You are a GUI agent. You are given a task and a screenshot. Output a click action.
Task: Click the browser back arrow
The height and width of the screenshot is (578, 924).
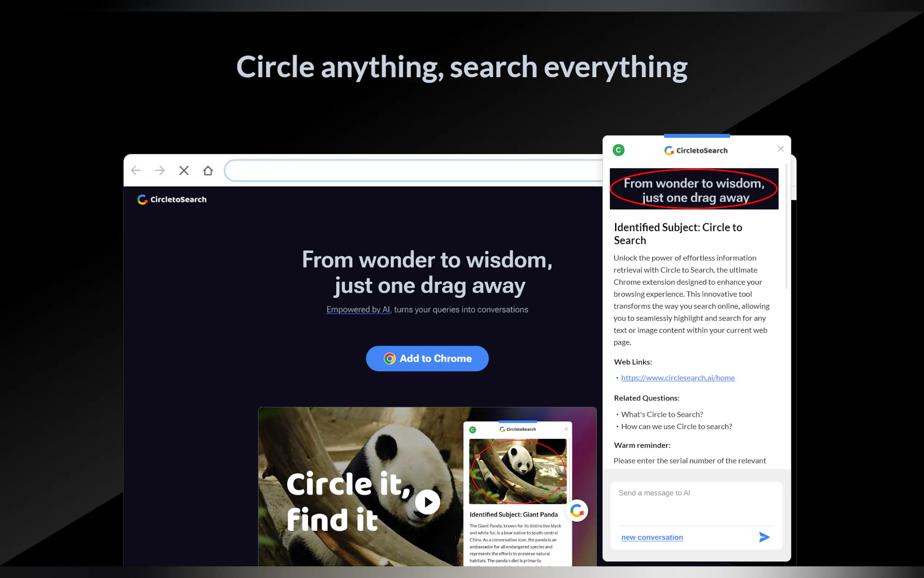[136, 170]
